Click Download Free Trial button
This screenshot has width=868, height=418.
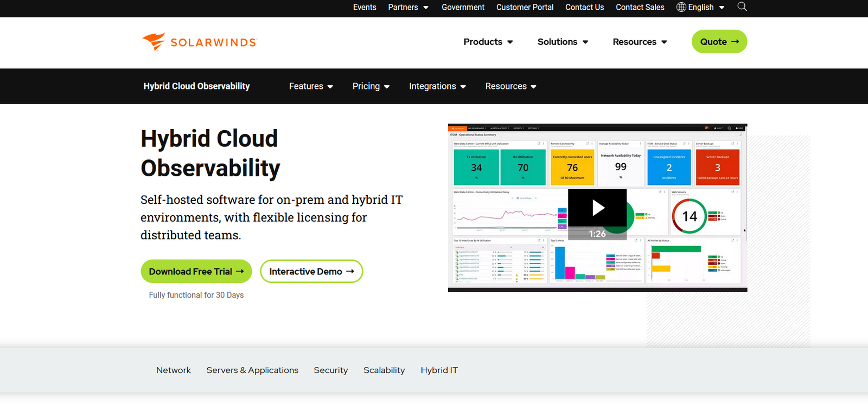tap(196, 271)
